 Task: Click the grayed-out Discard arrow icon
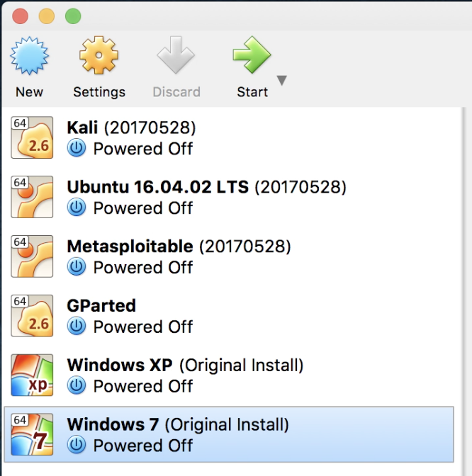(x=176, y=55)
